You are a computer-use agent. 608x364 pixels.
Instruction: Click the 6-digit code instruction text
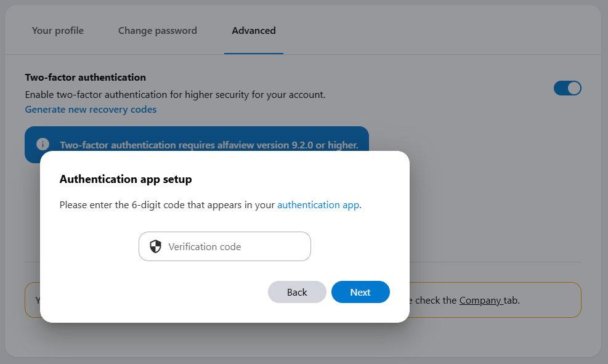[x=167, y=205]
